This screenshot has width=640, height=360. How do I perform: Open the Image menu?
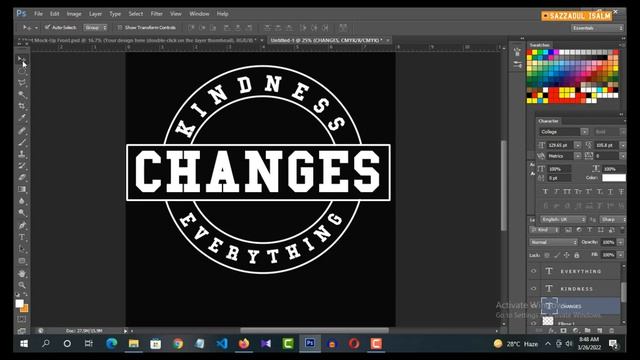(x=74, y=13)
